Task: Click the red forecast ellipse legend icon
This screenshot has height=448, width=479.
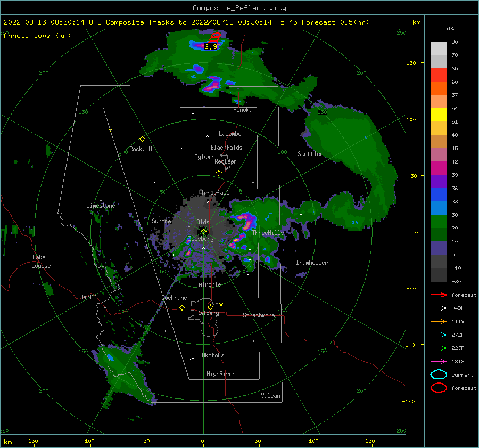Action: pos(439,388)
